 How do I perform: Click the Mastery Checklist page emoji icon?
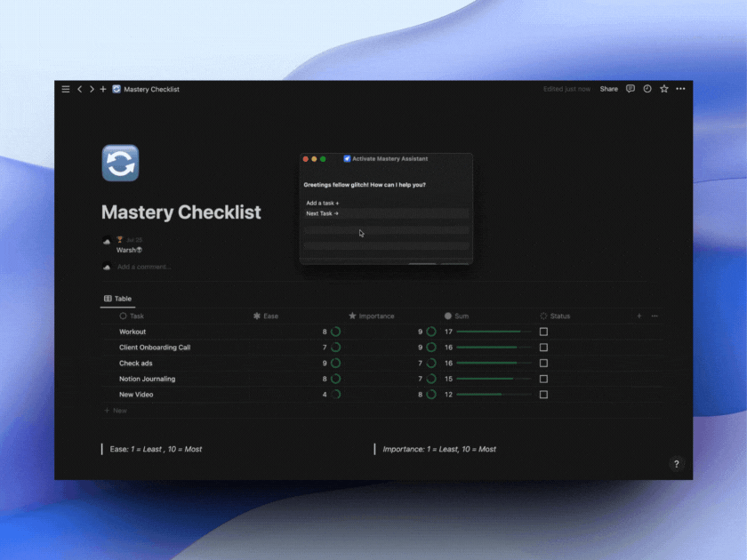tap(121, 163)
